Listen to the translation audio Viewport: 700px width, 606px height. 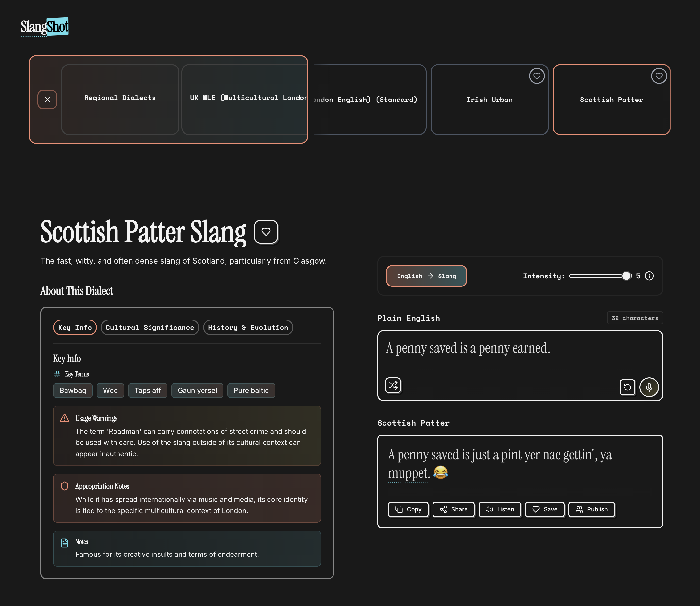(x=500, y=509)
